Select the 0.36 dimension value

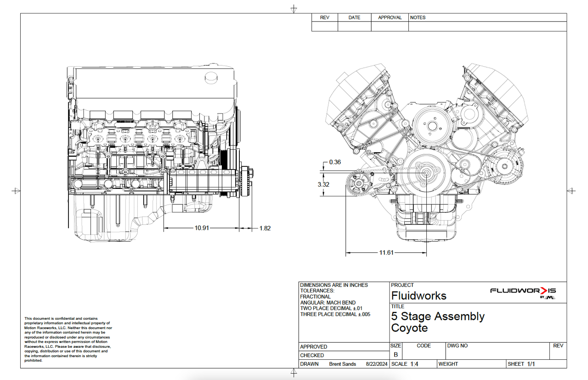pos(335,162)
